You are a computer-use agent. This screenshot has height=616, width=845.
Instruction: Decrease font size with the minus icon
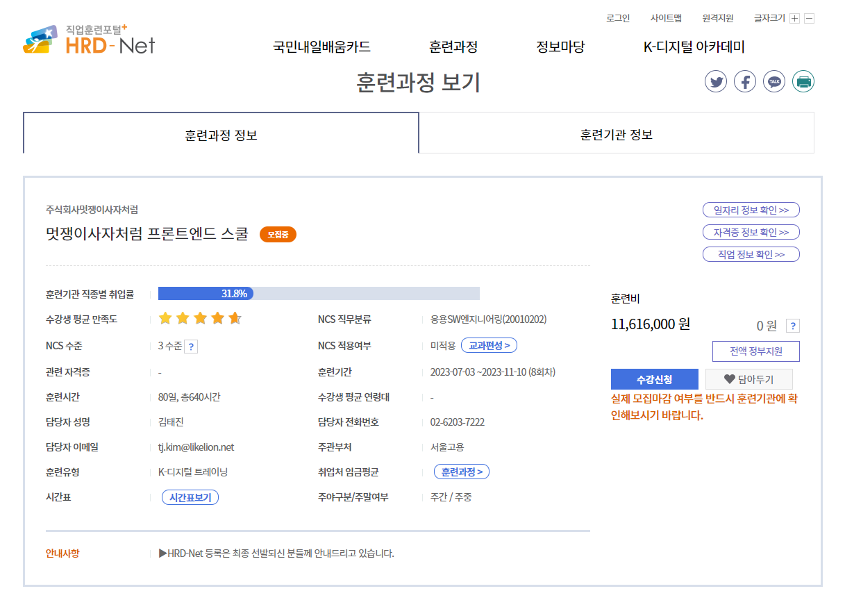point(809,19)
